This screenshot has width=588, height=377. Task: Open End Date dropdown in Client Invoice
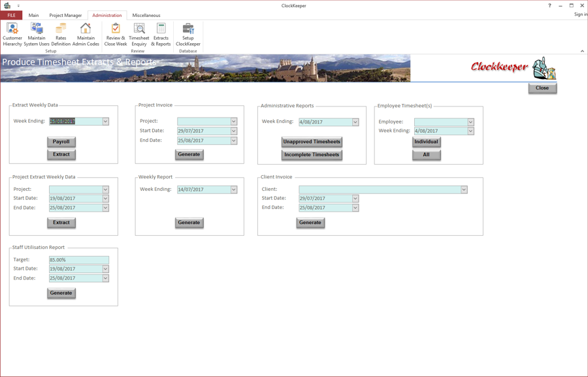tap(355, 208)
